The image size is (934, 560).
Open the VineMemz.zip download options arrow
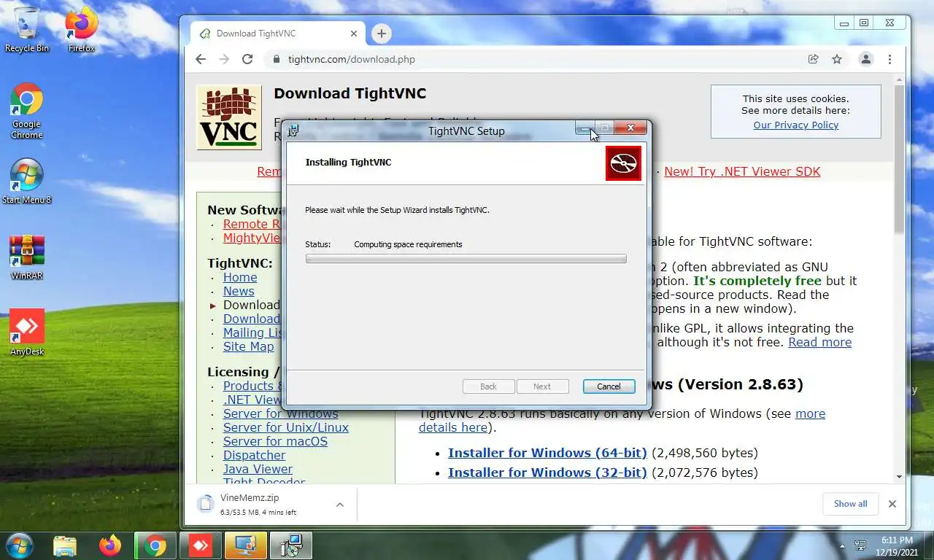point(339,504)
